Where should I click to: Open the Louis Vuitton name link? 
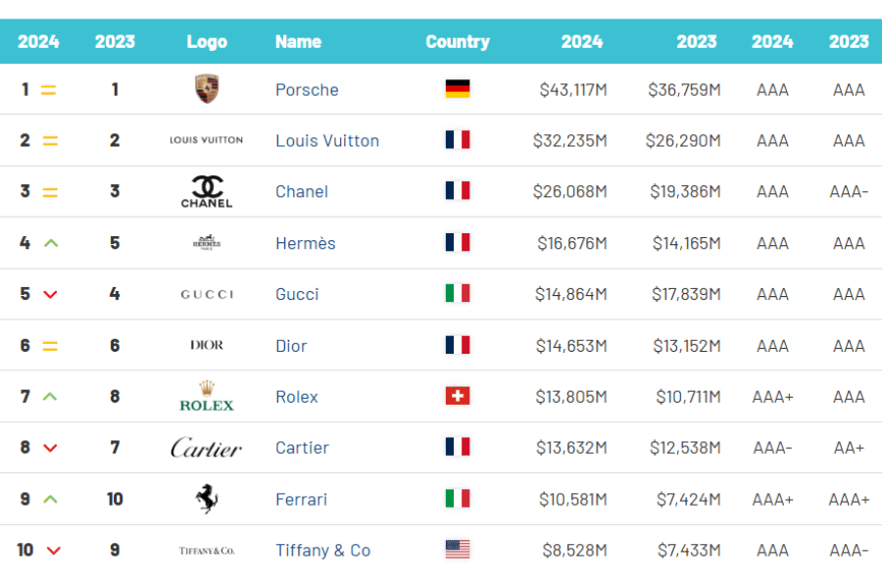327,141
